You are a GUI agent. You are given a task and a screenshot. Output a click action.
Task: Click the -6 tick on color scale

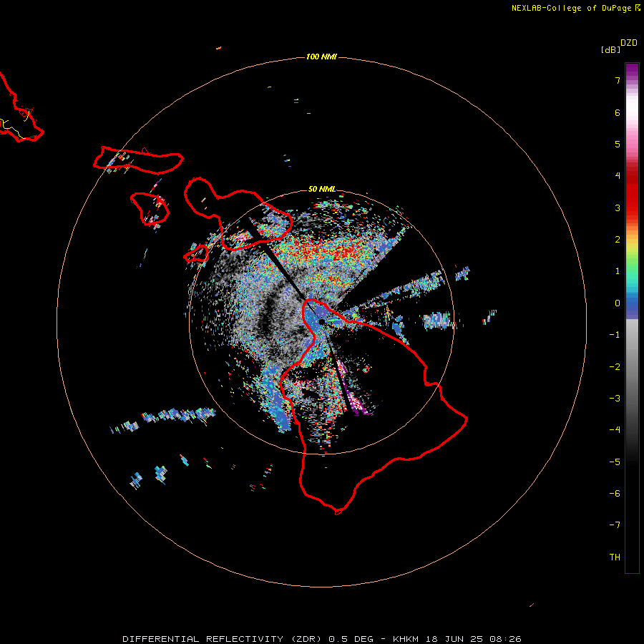[615, 494]
